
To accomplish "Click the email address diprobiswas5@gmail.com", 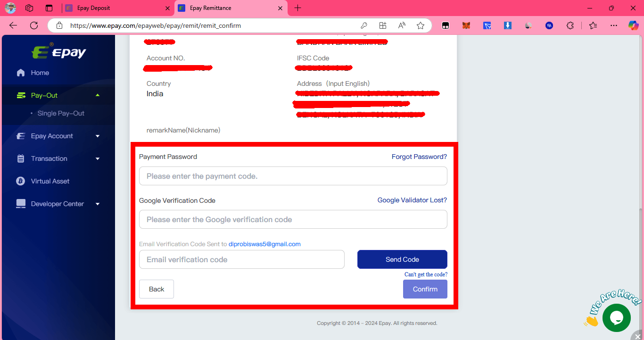I will pos(264,244).
